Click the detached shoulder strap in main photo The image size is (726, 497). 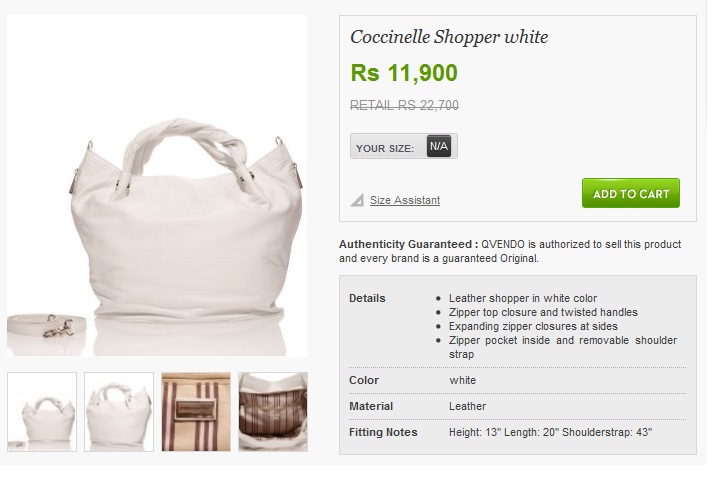(46, 325)
